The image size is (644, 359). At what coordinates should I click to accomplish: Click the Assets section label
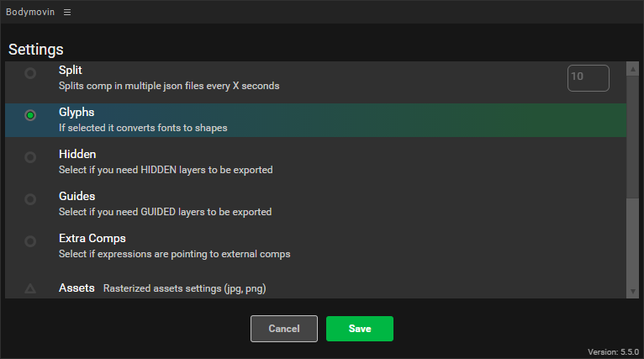pos(77,288)
